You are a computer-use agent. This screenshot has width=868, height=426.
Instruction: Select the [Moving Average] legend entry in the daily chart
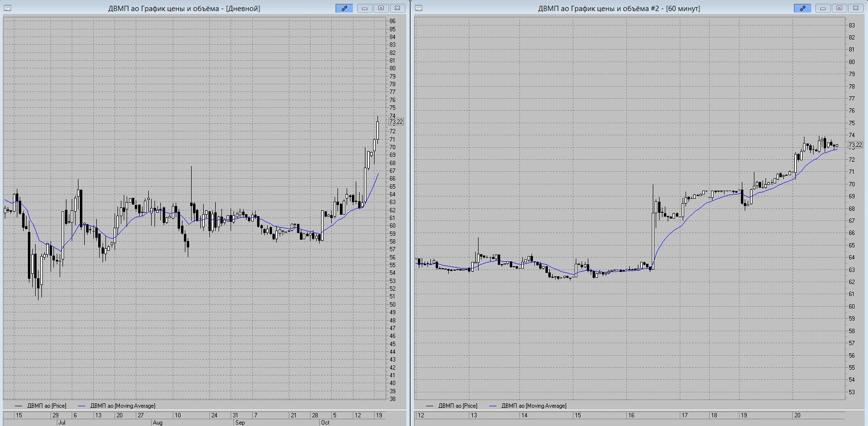pos(117,406)
